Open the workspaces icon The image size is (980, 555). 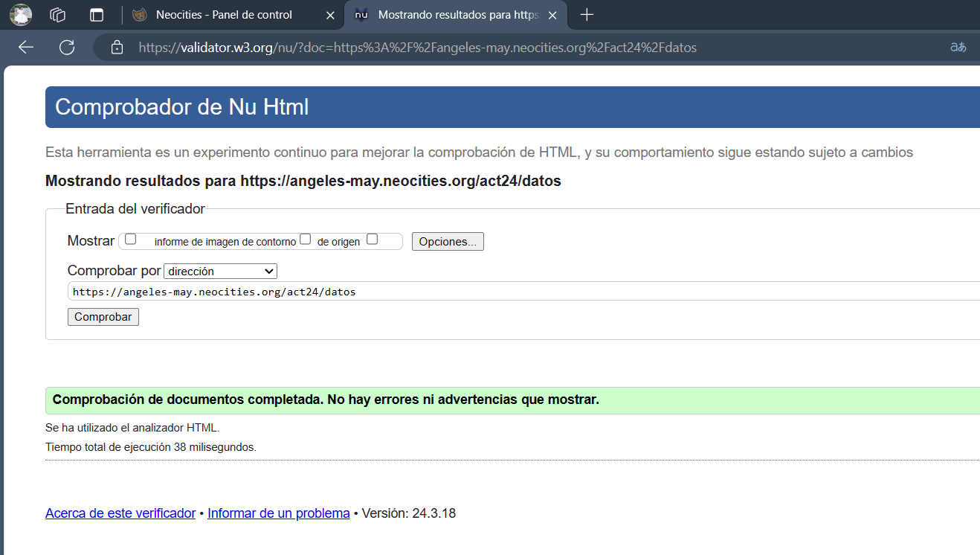click(57, 14)
